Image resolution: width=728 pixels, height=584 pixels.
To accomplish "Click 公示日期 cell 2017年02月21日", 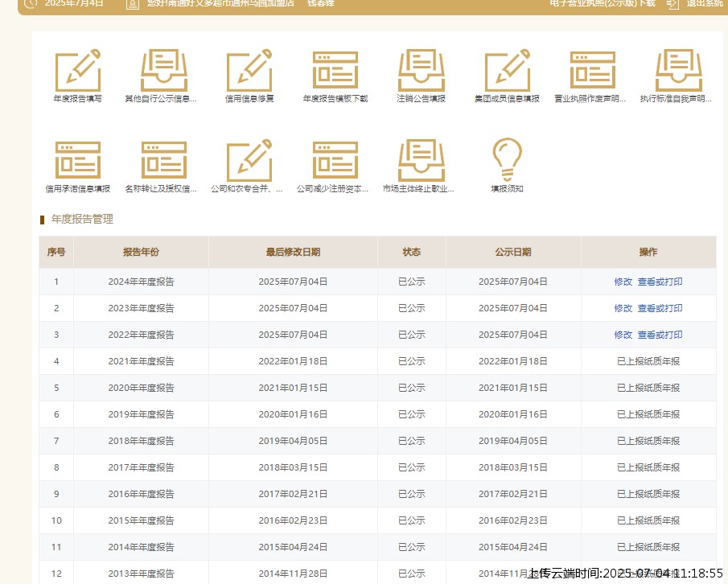I will point(513,494).
